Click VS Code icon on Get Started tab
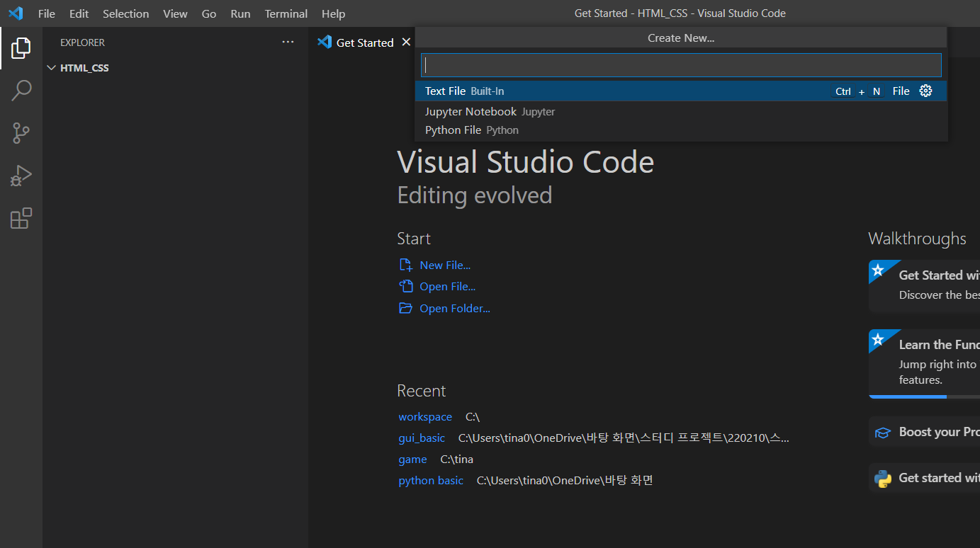This screenshot has height=548, width=980. coord(325,42)
